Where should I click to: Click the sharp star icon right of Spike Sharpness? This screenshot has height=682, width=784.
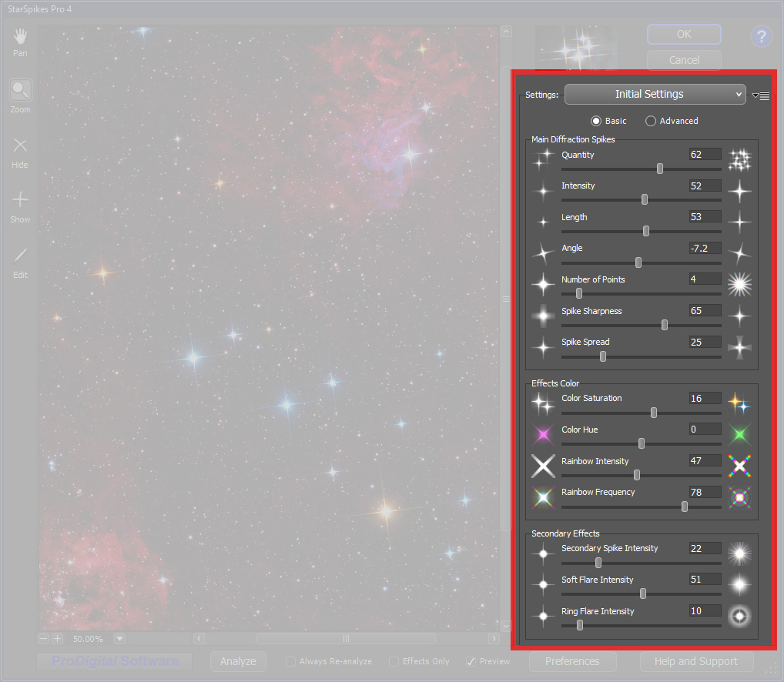point(739,316)
